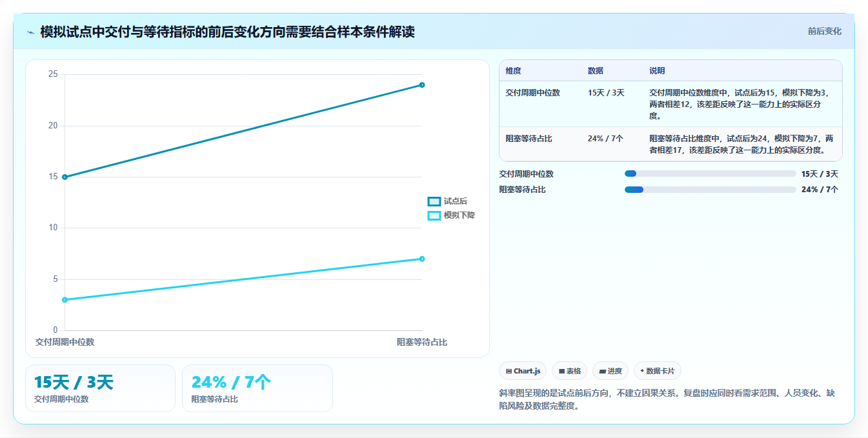Click the y-axis 10 tick label
The height and width of the screenshot is (438, 868).
click(x=53, y=228)
